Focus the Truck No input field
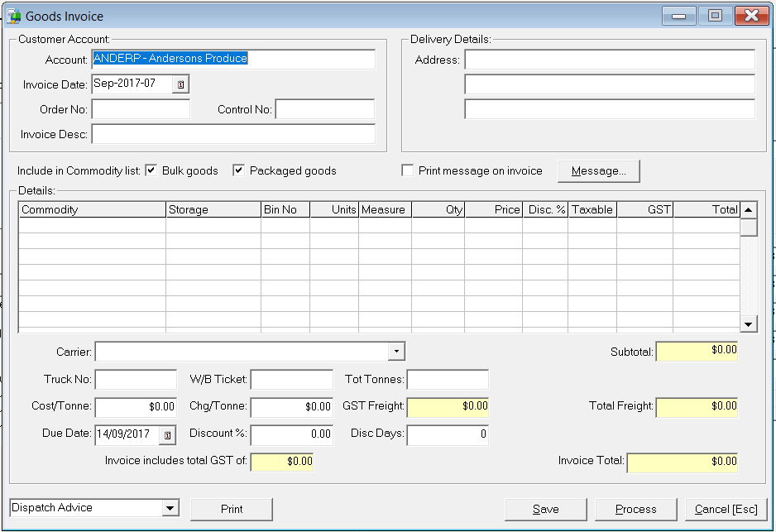Image resolution: width=776 pixels, height=532 pixels. point(137,380)
